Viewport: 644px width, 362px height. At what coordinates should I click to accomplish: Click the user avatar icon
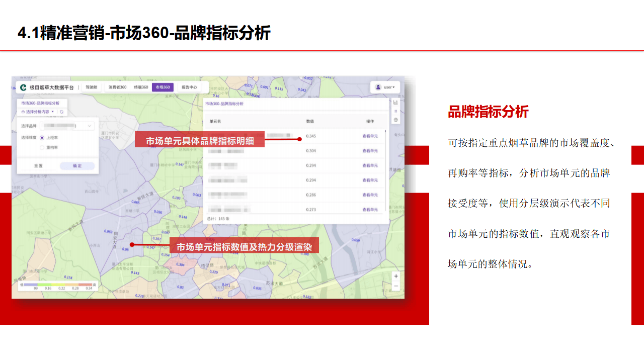tap(378, 87)
